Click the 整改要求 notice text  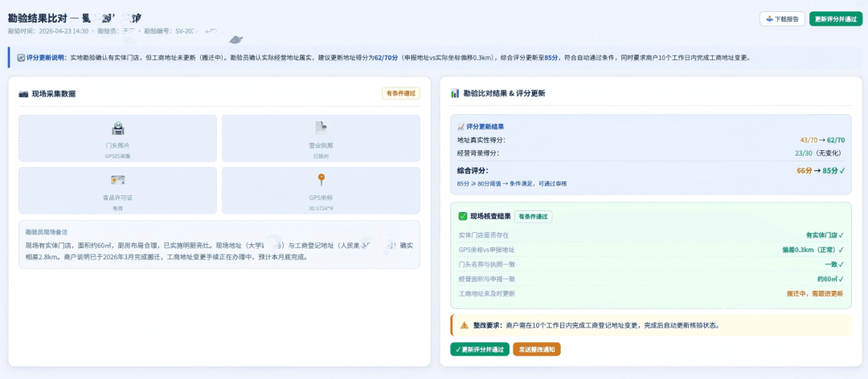pyautogui.click(x=596, y=325)
